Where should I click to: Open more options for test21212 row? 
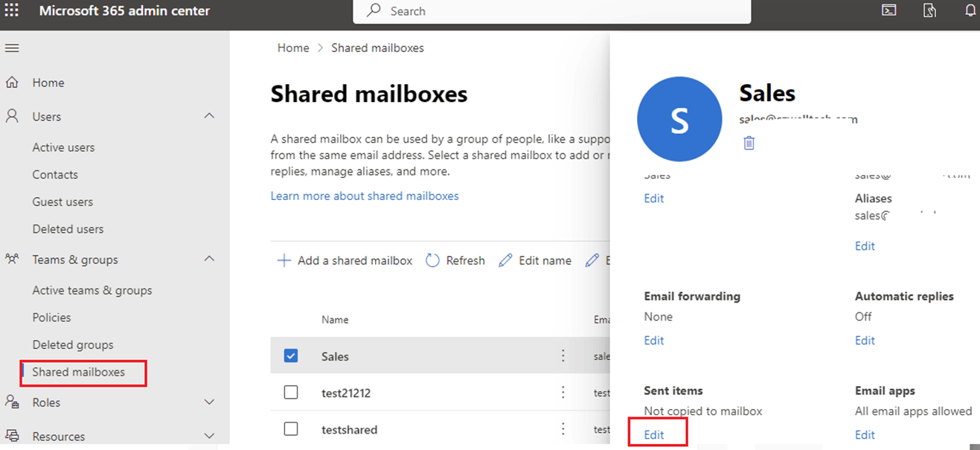pyautogui.click(x=563, y=392)
